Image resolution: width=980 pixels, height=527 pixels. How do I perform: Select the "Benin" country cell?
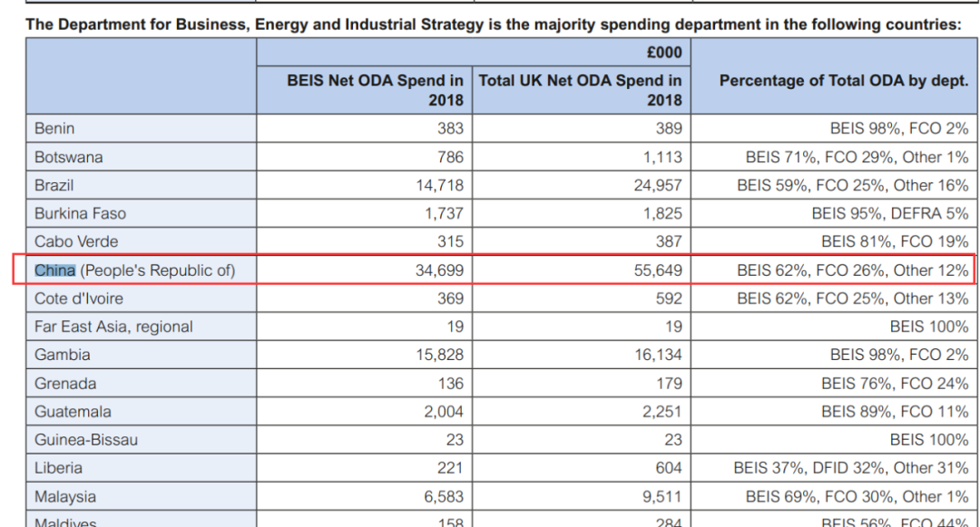click(54, 129)
